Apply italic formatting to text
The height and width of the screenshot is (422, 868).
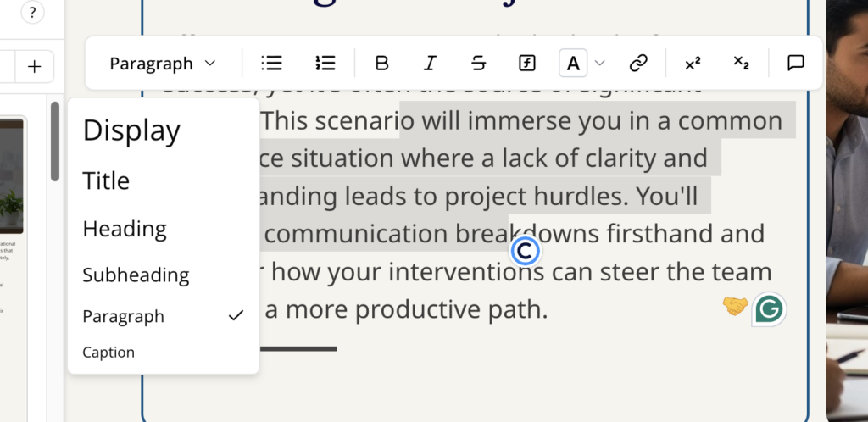(431, 63)
